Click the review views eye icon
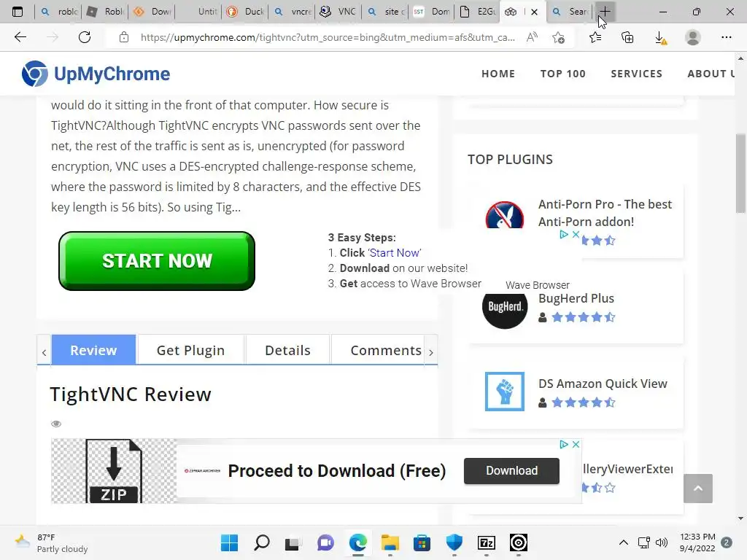The height and width of the screenshot is (560, 747). tap(56, 424)
